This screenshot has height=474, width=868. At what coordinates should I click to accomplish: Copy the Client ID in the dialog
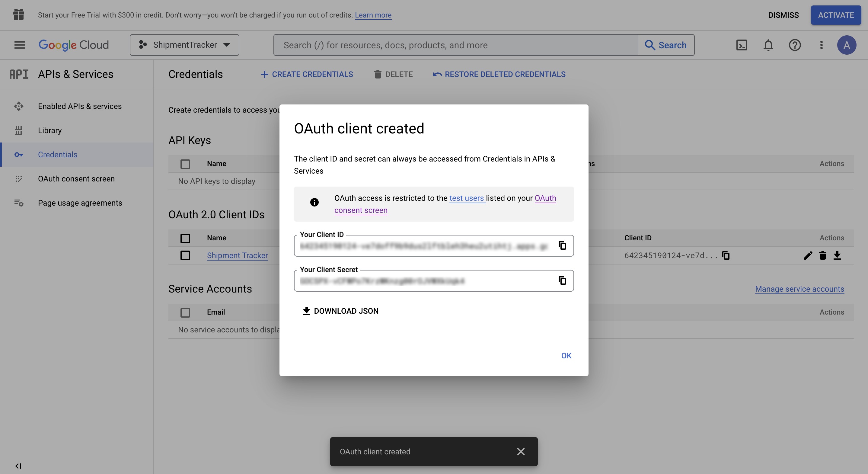(562, 245)
